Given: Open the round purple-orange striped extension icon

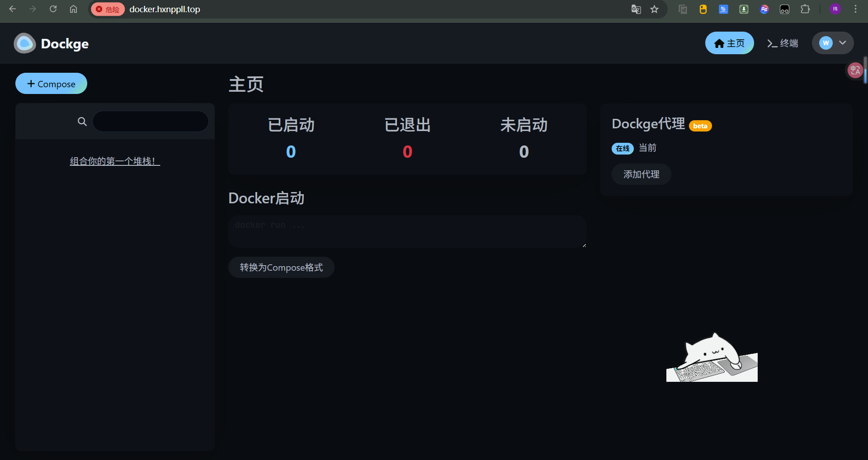Looking at the screenshot, I should (x=764, y=9).
